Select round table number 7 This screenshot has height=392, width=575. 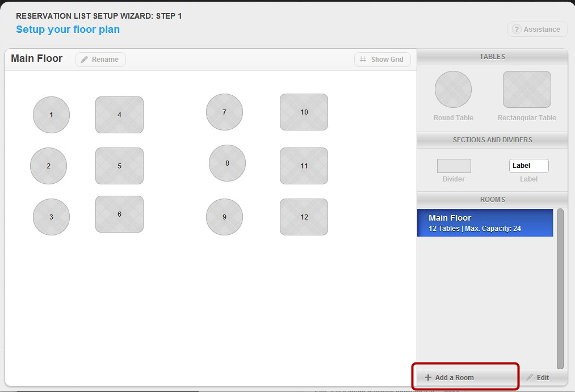pos(224,112)
